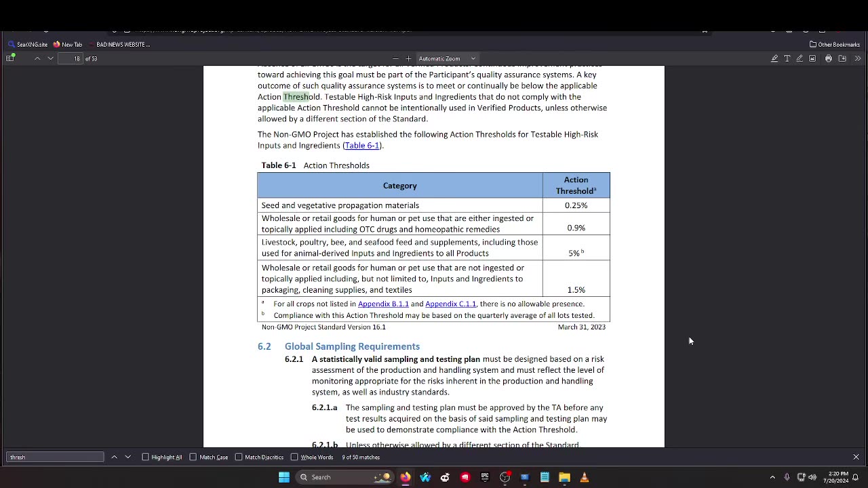Screen dimensions: 868x488
Task: Show hidden system tray icons
Action: 772,477
